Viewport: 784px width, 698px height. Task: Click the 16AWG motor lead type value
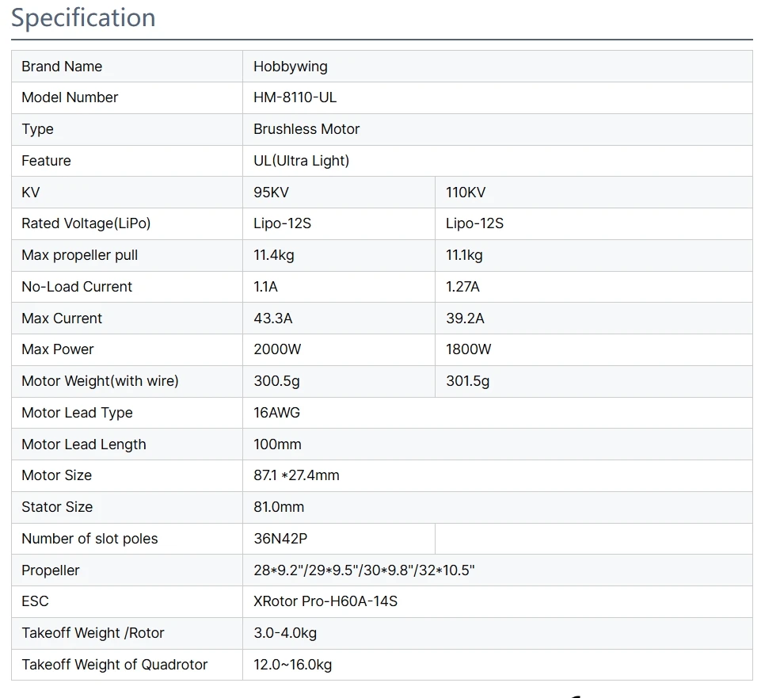coord(276,413)
